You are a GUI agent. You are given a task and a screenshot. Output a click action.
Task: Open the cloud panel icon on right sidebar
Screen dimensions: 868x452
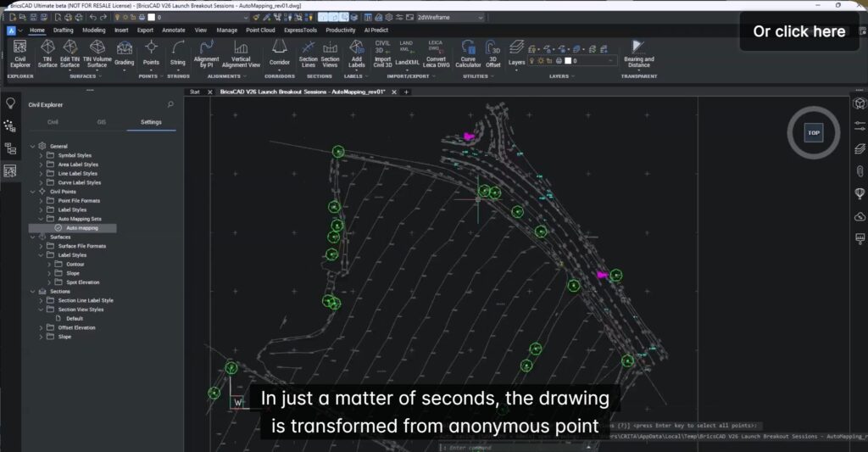pos(860,216)
